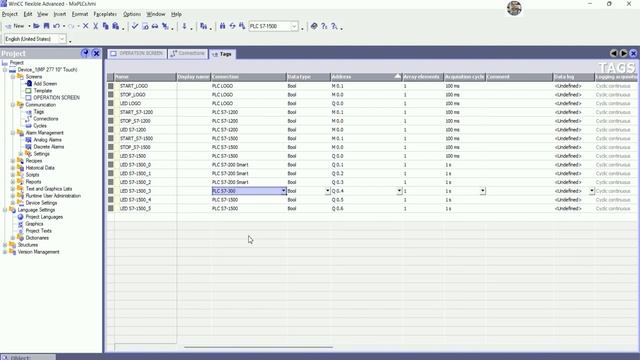Click horizontal scrollbar below tags table
640x360 pixels.
coord(258,347)
